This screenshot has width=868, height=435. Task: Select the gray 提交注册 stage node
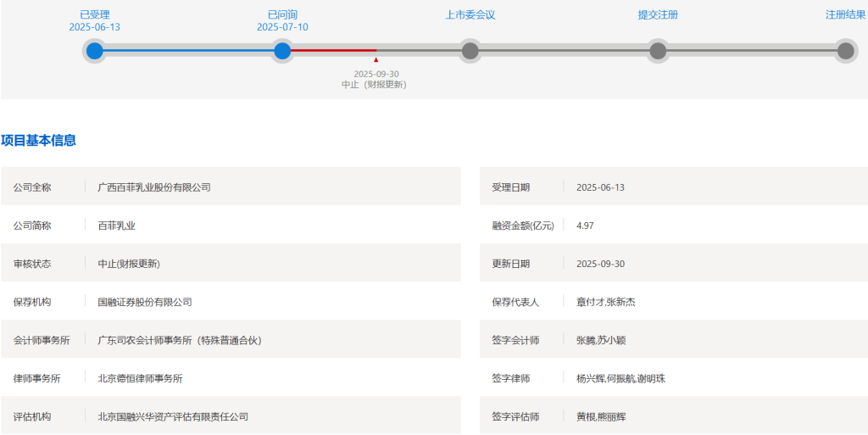658,51
